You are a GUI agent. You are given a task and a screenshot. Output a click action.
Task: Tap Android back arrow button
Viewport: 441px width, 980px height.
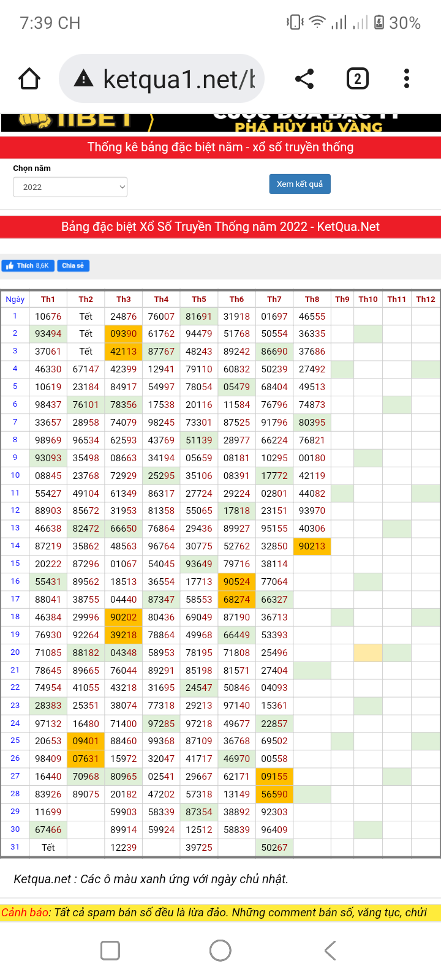tap(330, 951)
